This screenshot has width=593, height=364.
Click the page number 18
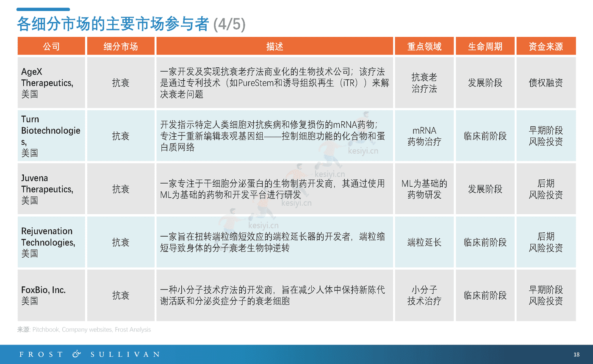[576, 355]
